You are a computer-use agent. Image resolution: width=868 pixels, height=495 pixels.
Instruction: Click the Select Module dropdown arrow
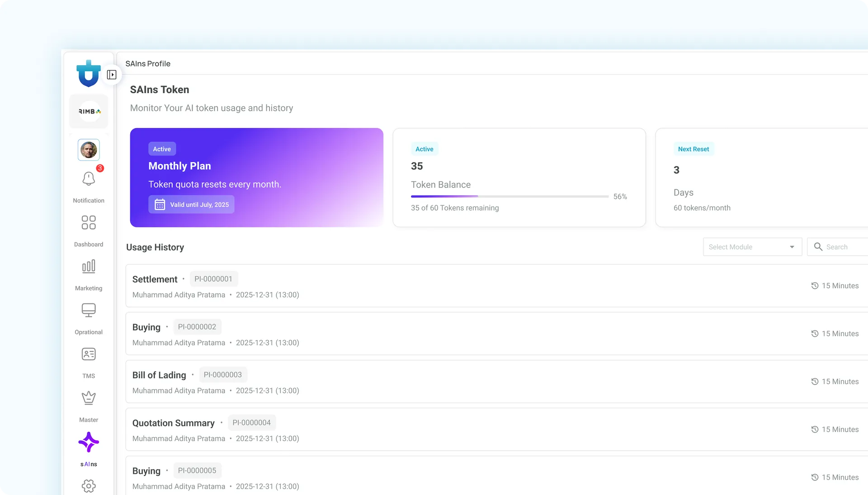792,247
